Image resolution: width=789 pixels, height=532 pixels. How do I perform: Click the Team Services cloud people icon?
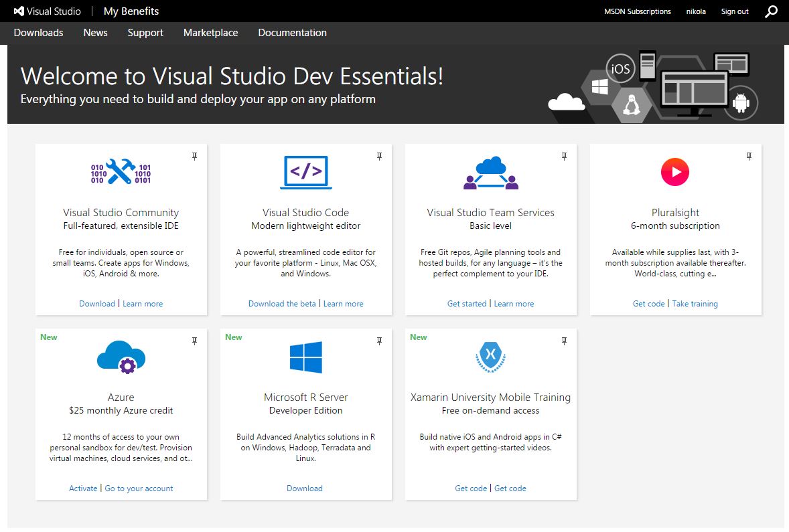(x=490, y=173)
